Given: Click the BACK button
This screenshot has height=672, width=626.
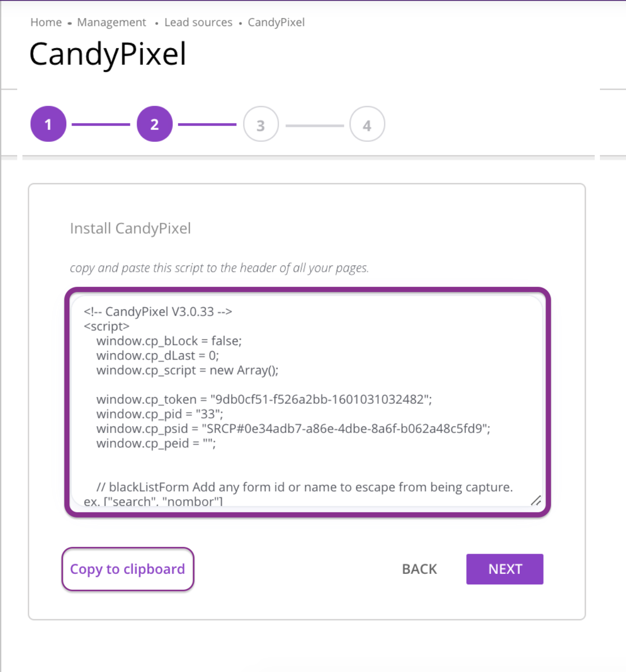Looking at the screenshot, I should pyautogui.click(x=419, y=569).
